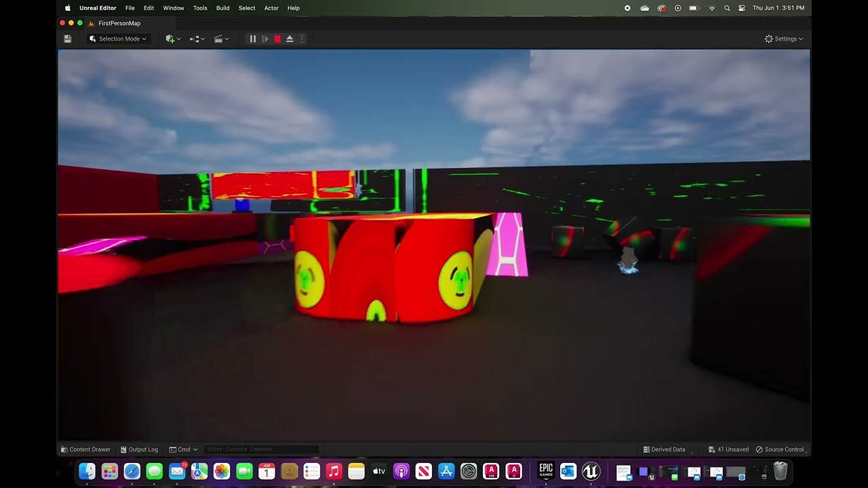Open the Output Log panel
The image size is (868, 488).
tap(139, 449)
